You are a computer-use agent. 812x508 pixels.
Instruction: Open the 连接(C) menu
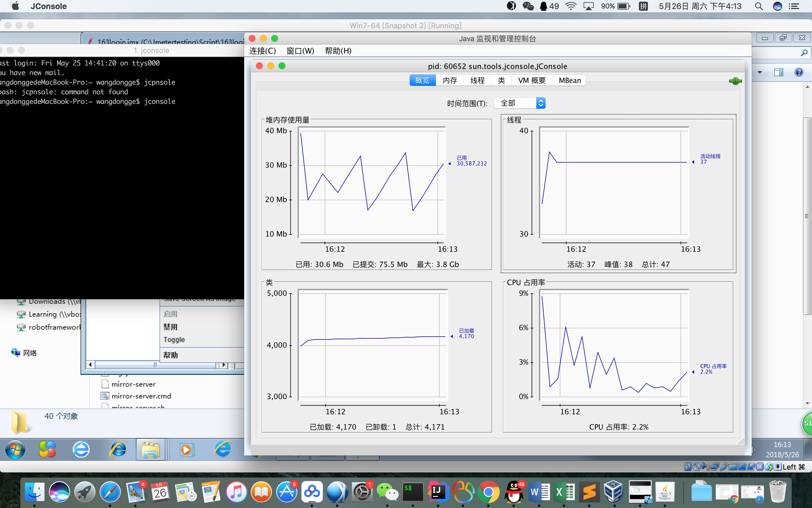point(263,51)
